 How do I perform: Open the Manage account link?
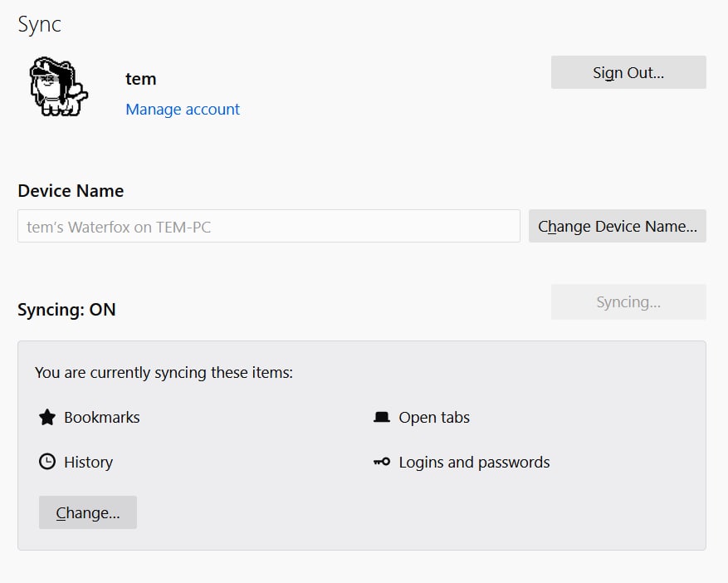(x=183, y=109)
